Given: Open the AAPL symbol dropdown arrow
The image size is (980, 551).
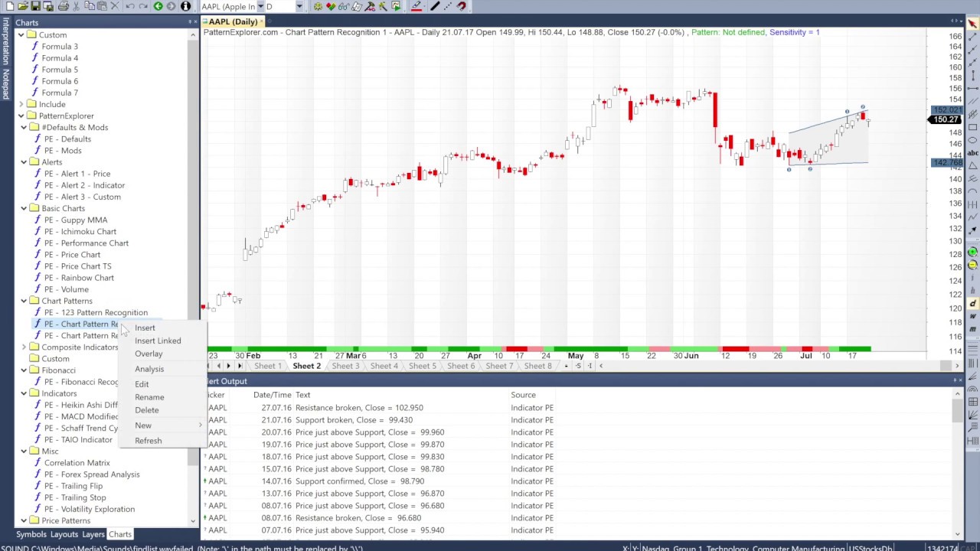Looking at the screenshot, I should (x=260, y=7).
